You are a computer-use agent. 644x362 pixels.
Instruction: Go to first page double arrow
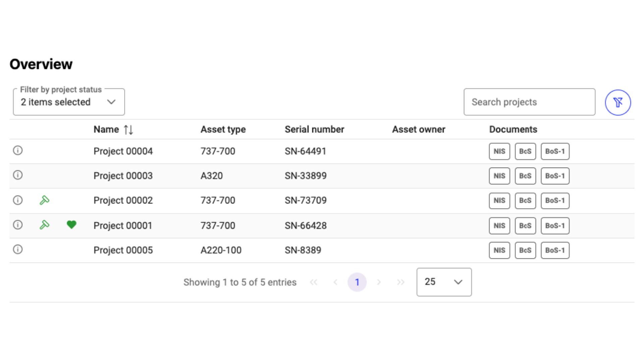point(314,282)
